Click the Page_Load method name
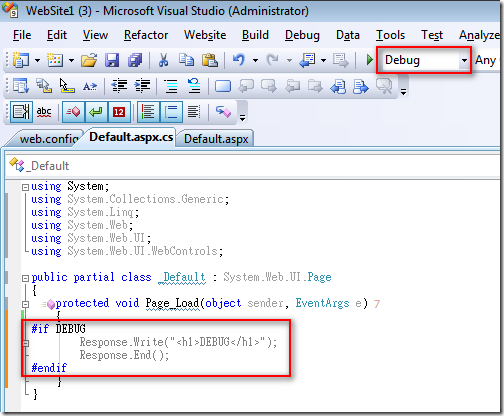 pyautogui.click(x=172, y=303)
